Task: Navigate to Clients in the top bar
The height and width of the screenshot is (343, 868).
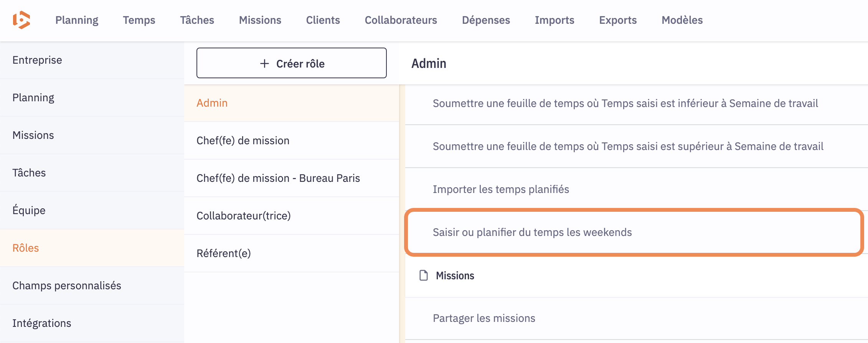Action: tap(323, 20)
